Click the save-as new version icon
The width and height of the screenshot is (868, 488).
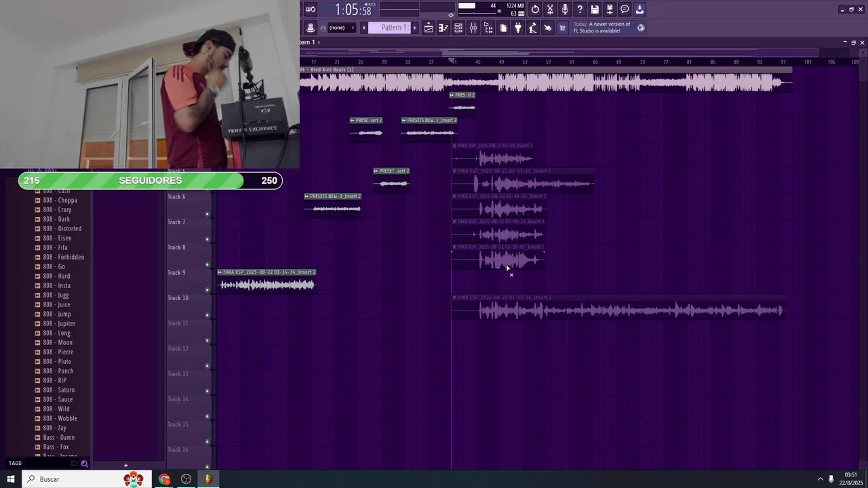coord(610,9)
